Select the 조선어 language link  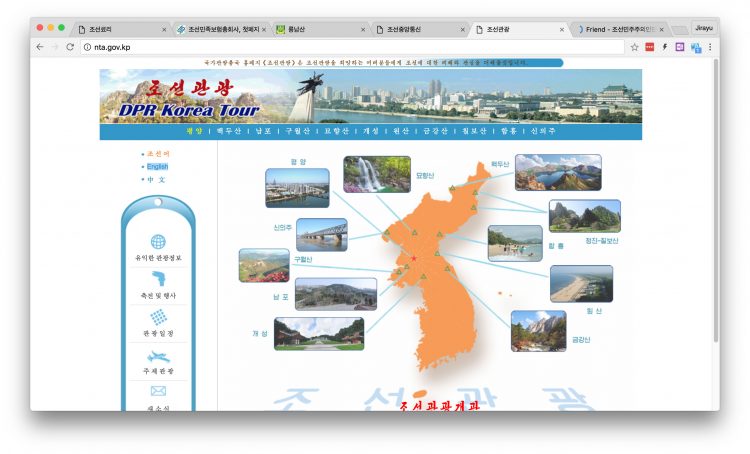pyautogui.click(x=158, y=154)
